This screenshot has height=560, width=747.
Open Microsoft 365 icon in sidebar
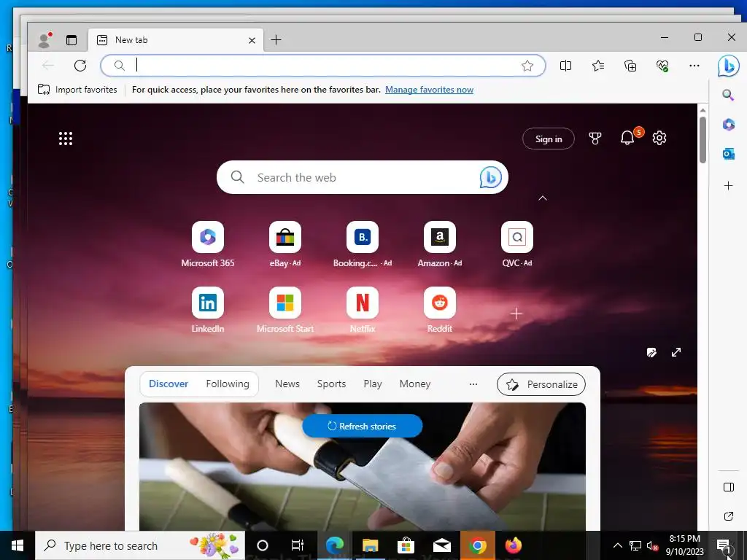coord(729,124)
